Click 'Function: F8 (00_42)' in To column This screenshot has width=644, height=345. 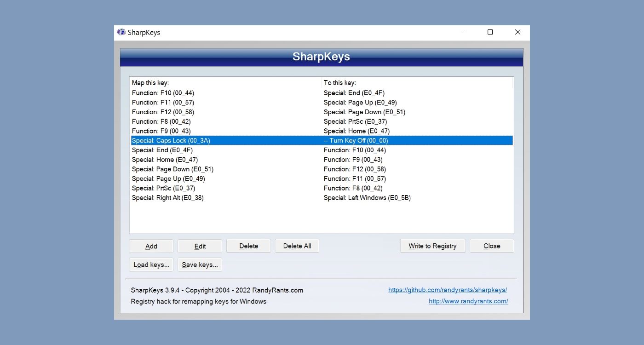(353, 189)
